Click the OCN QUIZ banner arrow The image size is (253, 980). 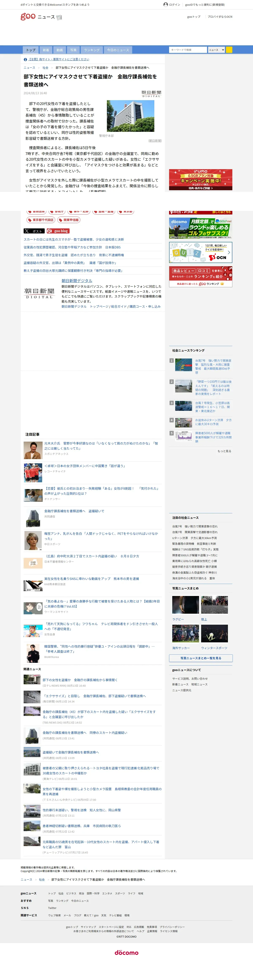pyautogui.click(x=229, y=252)
